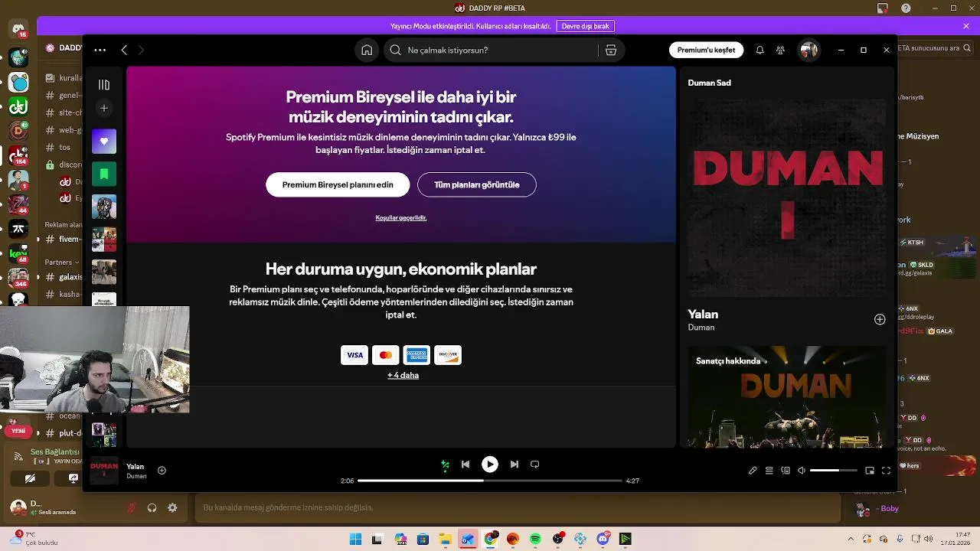This screenshot has width=980, height=551.
Task: Unmute microphone in Discord user panel
Action: tap(132, 507)
